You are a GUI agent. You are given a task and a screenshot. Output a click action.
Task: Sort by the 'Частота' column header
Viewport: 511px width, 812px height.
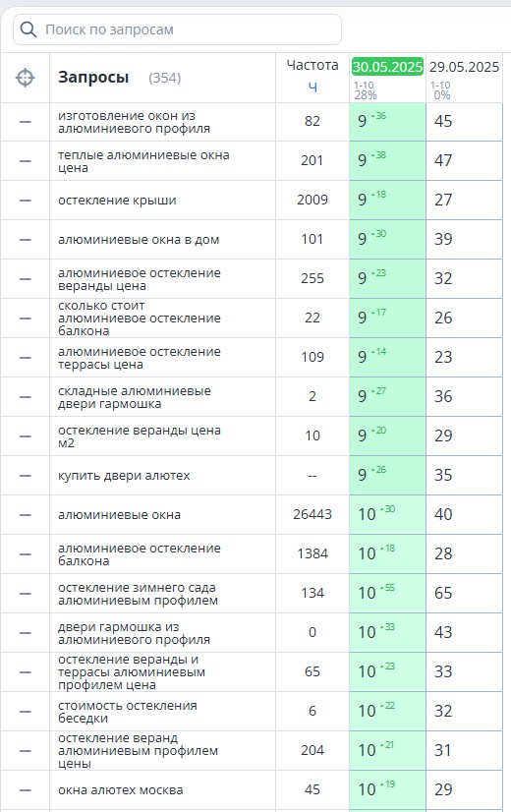point(312,65)
